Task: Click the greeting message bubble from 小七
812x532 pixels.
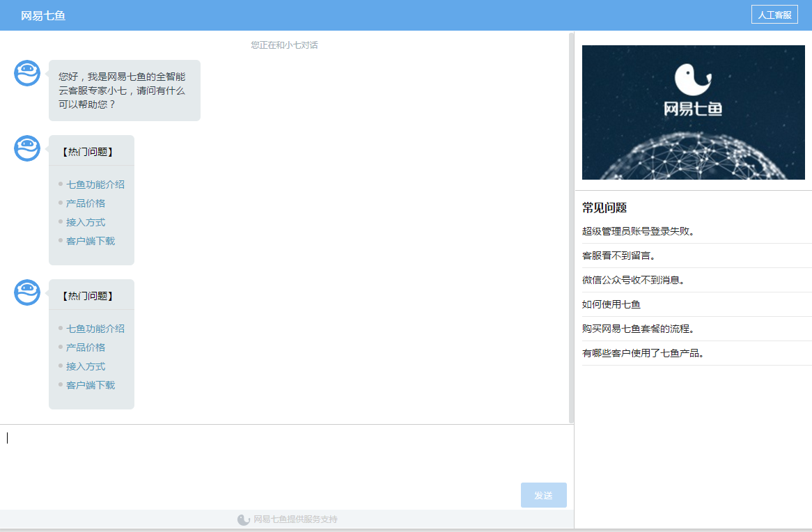Action: [x=124, y=91]
